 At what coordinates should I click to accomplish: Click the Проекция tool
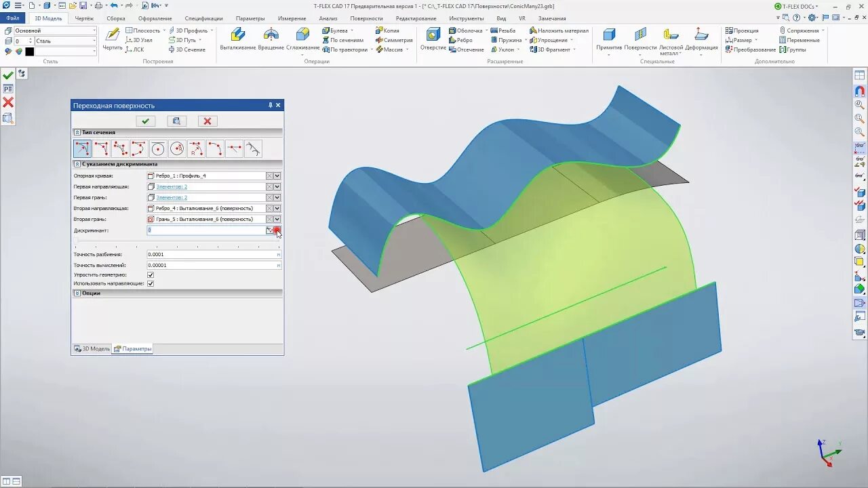click(x=742, y=30)
